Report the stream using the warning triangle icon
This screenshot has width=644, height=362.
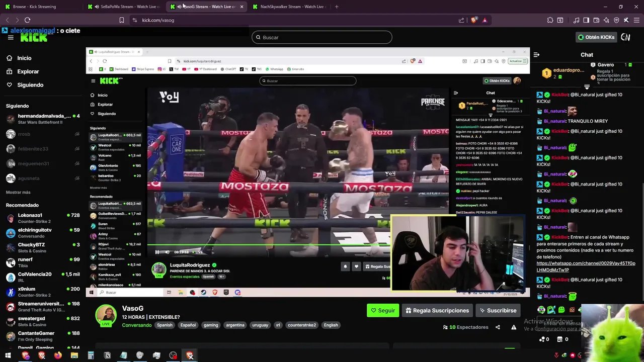point(514,327)
